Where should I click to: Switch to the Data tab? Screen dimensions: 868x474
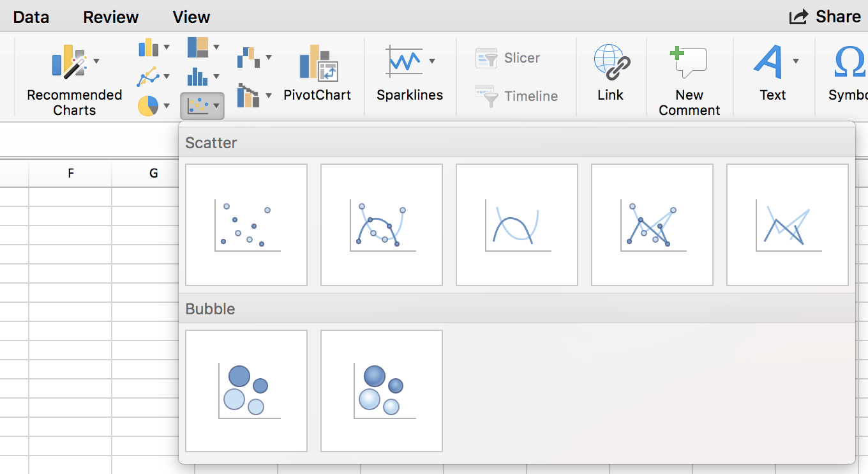tap(31, 17)
